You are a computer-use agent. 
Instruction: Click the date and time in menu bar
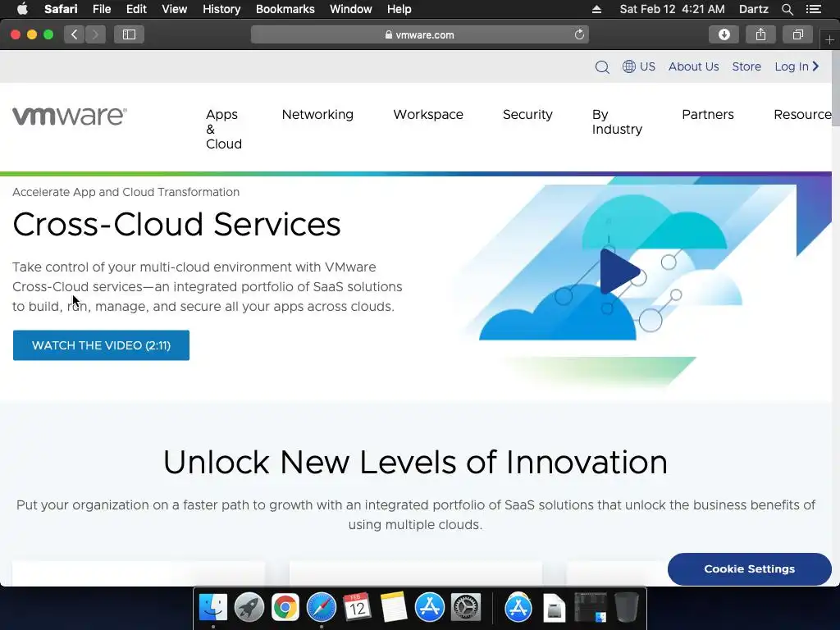coord(672,9)
